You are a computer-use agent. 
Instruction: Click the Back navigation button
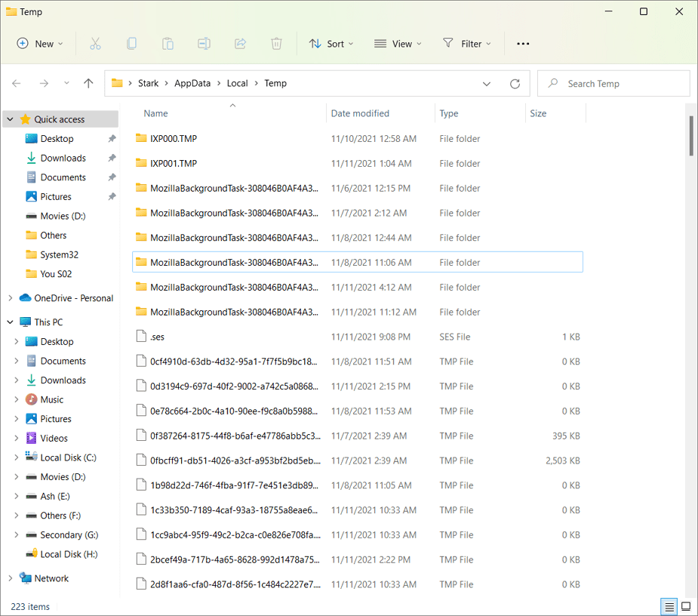pos(17,83)
